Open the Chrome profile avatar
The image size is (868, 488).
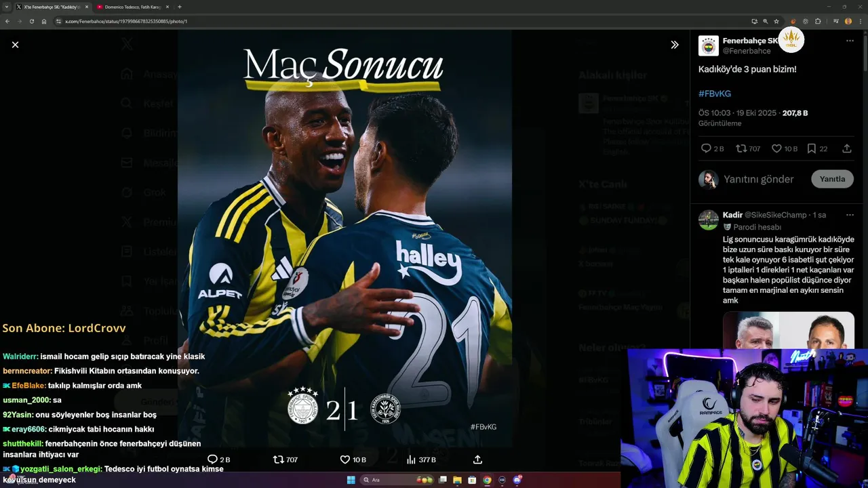click(848, 21)
